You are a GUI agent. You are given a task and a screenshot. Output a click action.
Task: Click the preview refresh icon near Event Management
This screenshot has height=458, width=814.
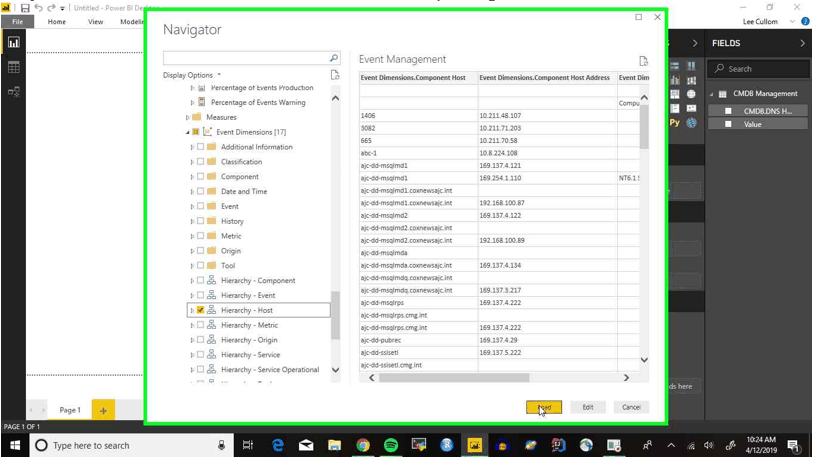[x=644, y=61]
